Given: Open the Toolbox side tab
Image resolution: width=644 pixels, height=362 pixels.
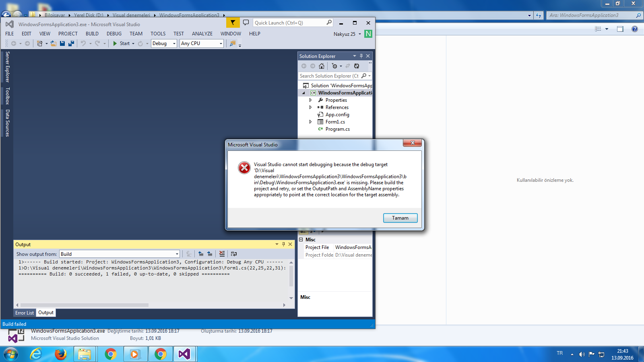Looking at the screenshot, I should pos(7,96).
